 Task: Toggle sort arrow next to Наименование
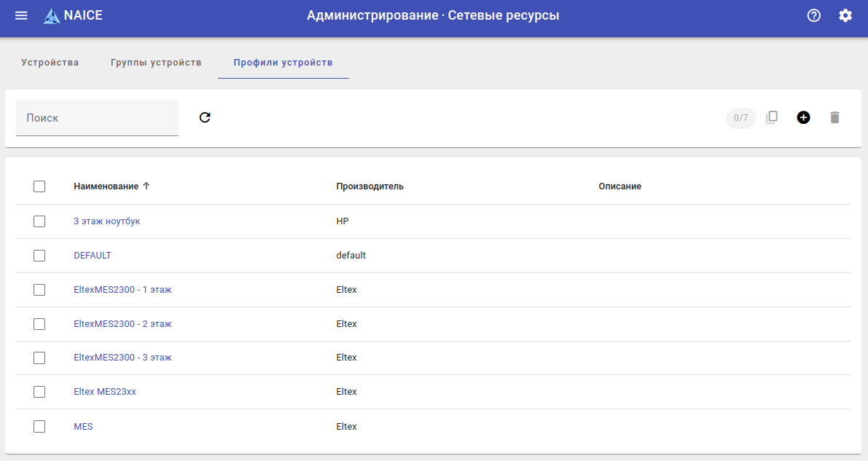(146, 186)
